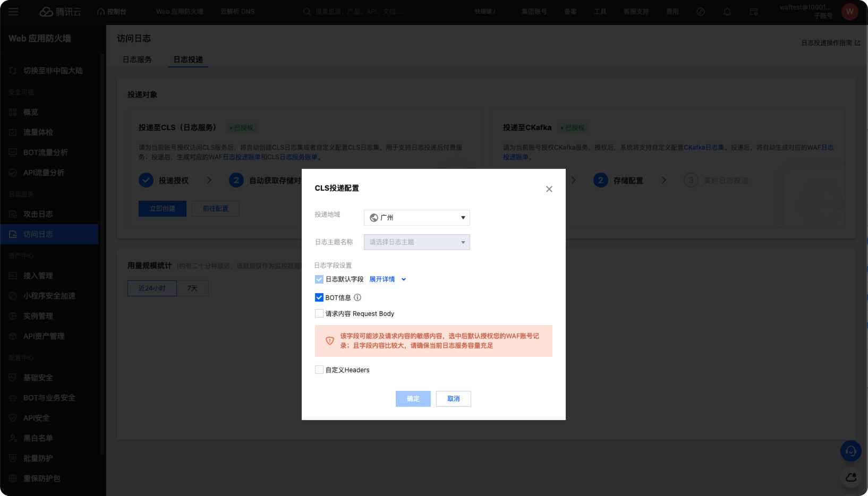Click 存储配置 step in CKafka card
This screenshot has width=868, height=496.
point(618,181)
